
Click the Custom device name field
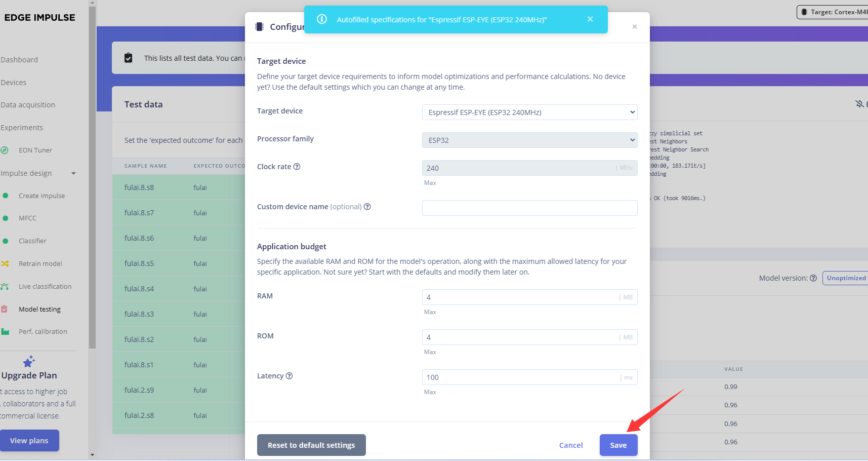(529, 208)
